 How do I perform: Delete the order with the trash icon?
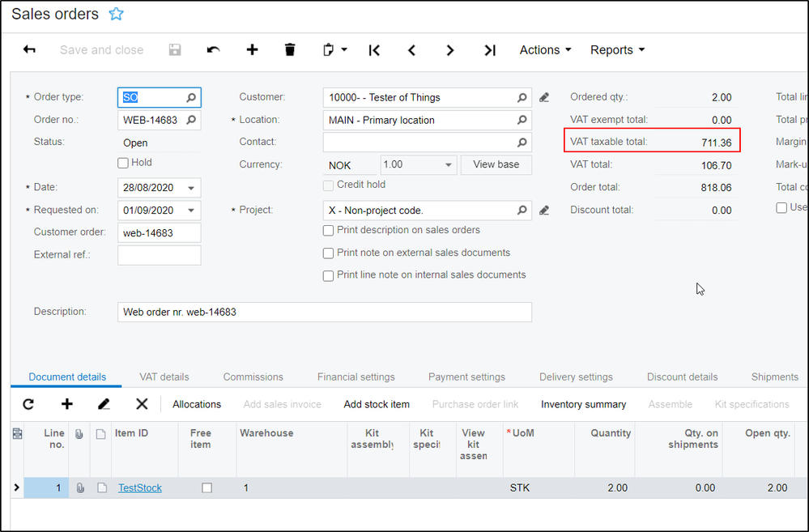290,50
